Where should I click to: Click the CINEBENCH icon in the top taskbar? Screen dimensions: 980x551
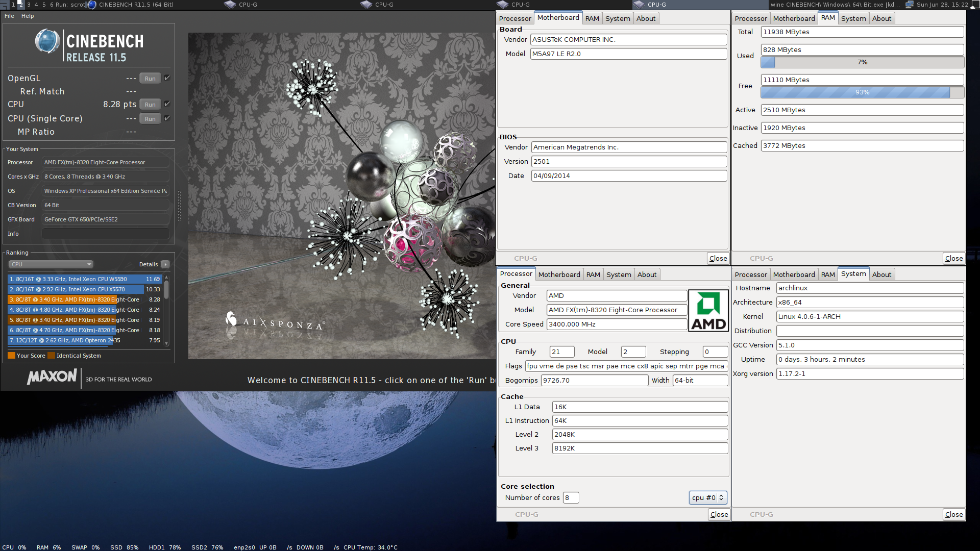(92, 5)
